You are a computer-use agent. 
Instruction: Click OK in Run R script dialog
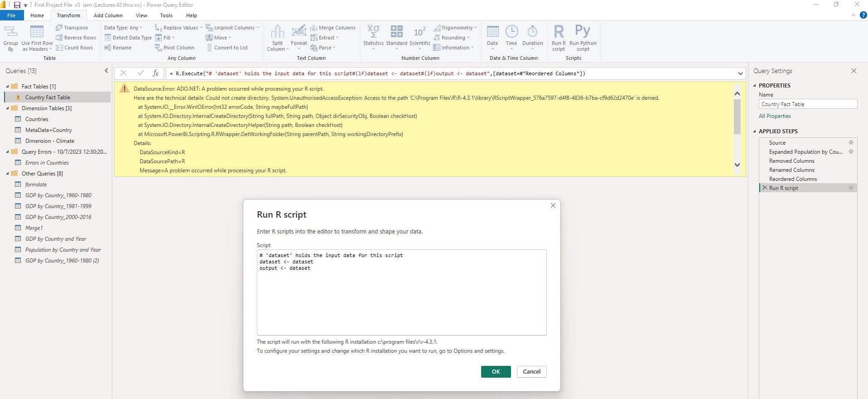[496, 371]
